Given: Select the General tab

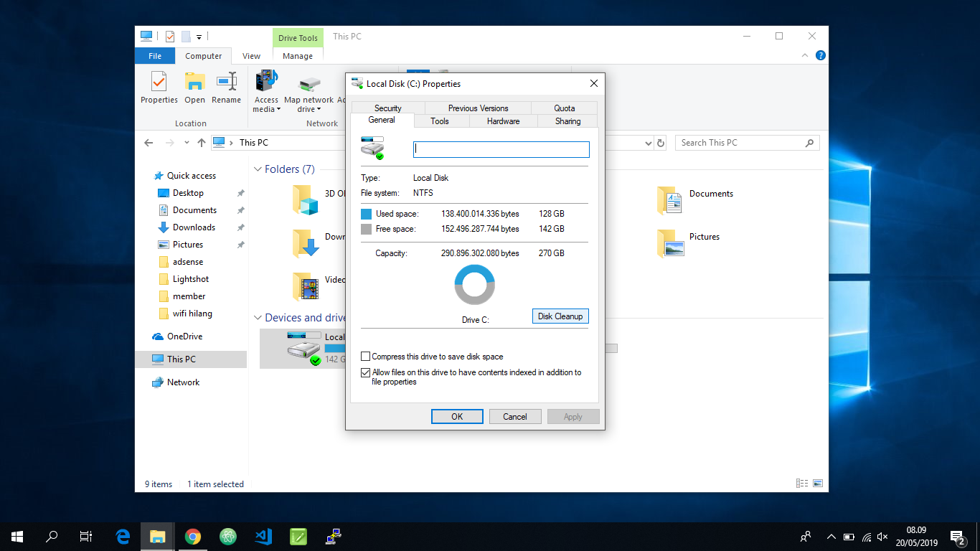Looking at the screenshot, I should [382, 120].
